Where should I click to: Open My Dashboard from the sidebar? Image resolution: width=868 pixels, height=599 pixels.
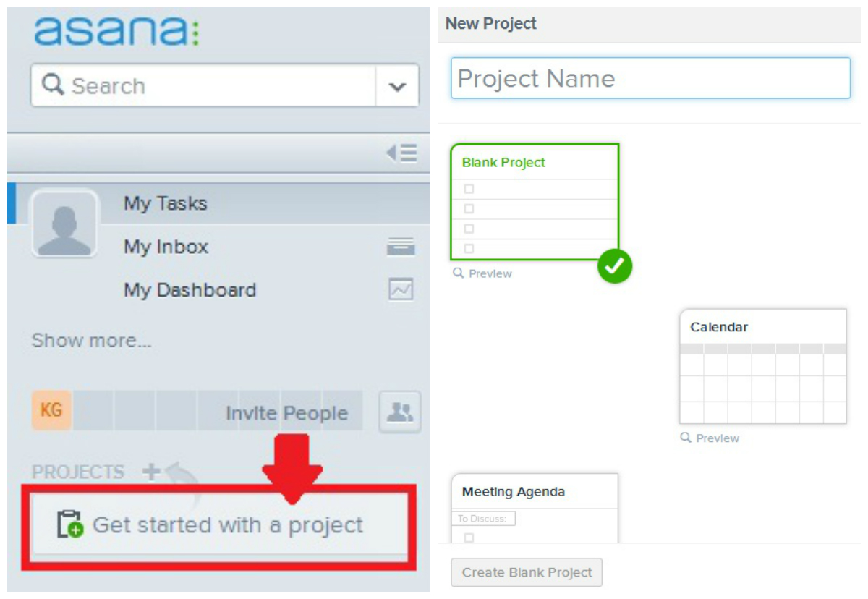(x=190, y=290)
